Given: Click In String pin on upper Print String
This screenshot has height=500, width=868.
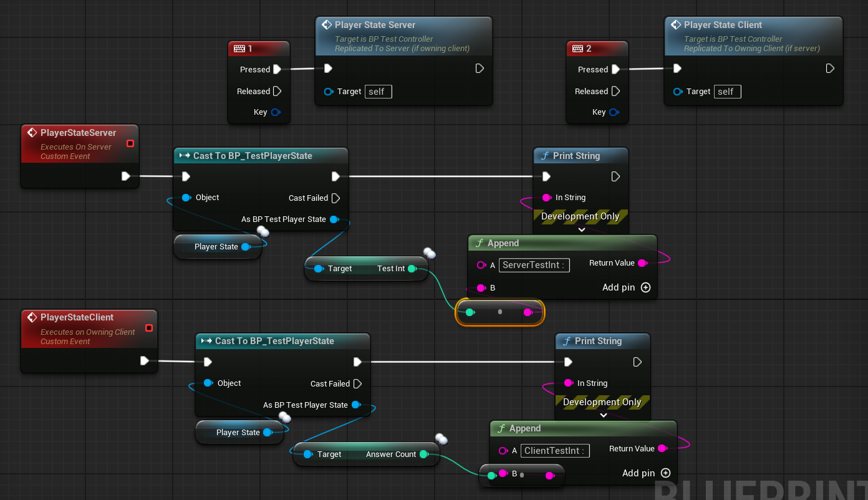Looking at the screenshot, I should pos(547,198).
